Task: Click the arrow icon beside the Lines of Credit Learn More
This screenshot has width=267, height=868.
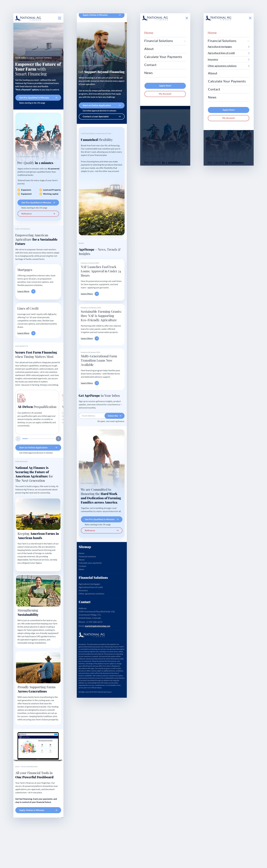Action: tap(33, 333)
